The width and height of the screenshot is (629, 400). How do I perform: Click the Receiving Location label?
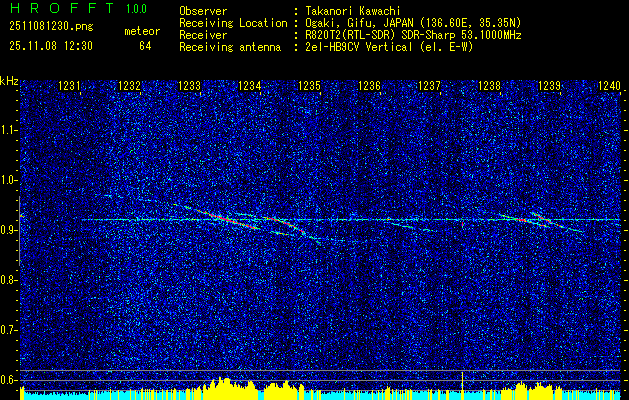point(233,23)
